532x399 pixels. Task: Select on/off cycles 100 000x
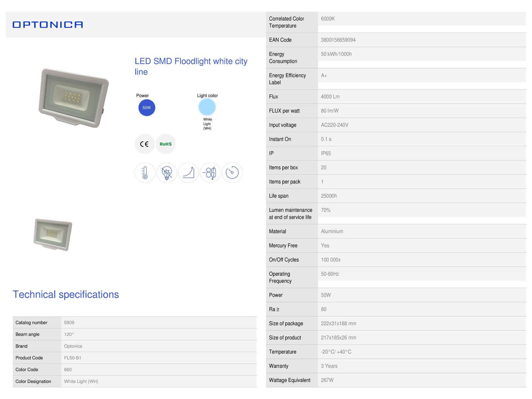click(331, 260)
